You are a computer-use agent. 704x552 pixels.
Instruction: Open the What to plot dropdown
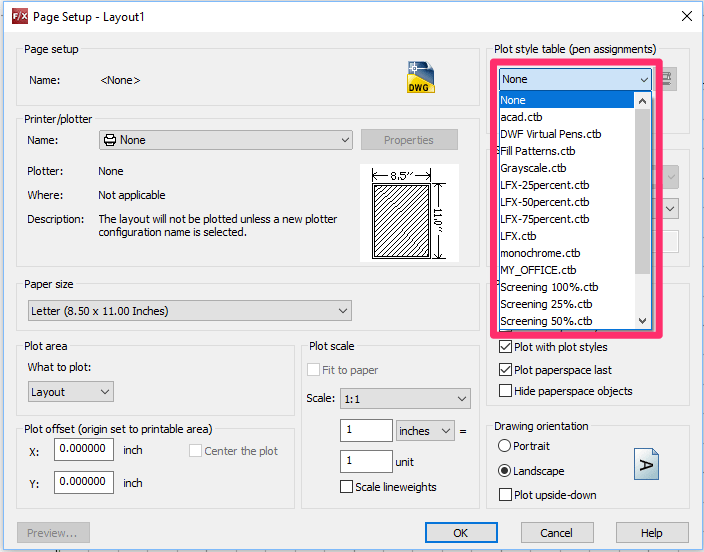[x=70, y=392]
